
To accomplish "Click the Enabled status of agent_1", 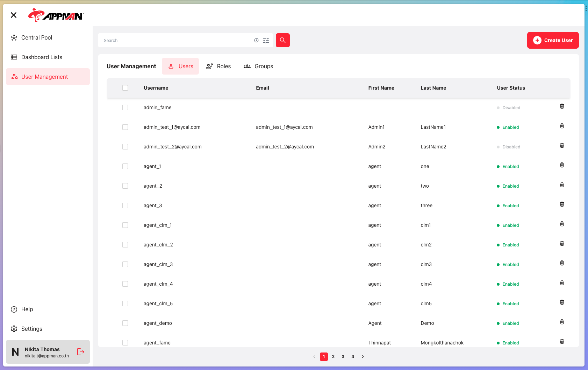I will click(508, 167).
